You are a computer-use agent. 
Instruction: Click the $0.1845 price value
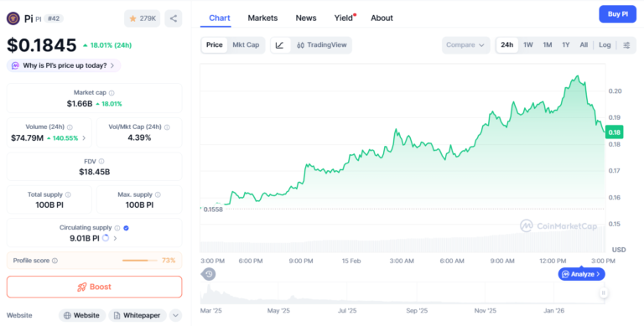(41, 45)
